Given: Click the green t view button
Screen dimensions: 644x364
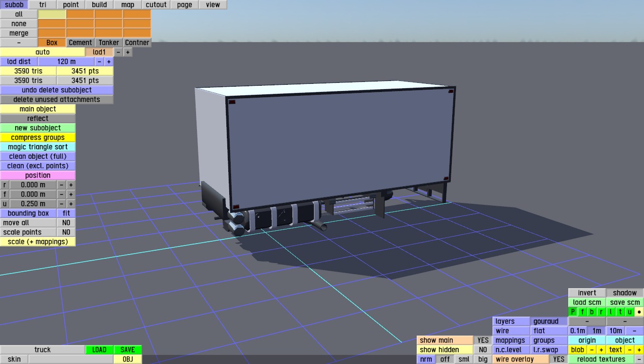Looking at the screenshot, I should (x=620, y=312).
